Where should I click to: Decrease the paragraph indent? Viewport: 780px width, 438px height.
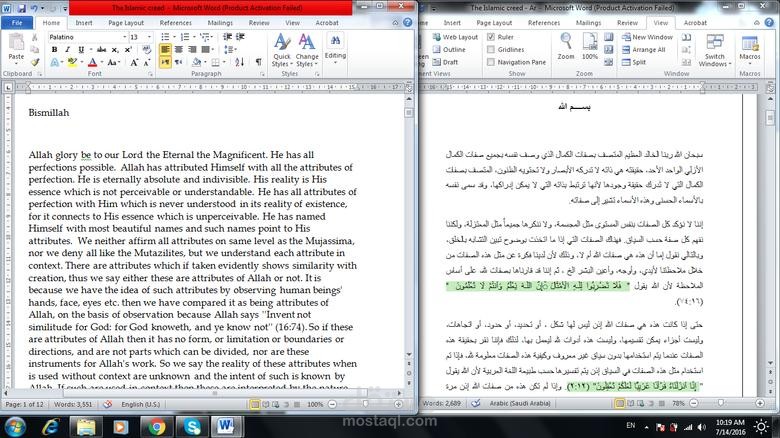click(x=227, y=37)
